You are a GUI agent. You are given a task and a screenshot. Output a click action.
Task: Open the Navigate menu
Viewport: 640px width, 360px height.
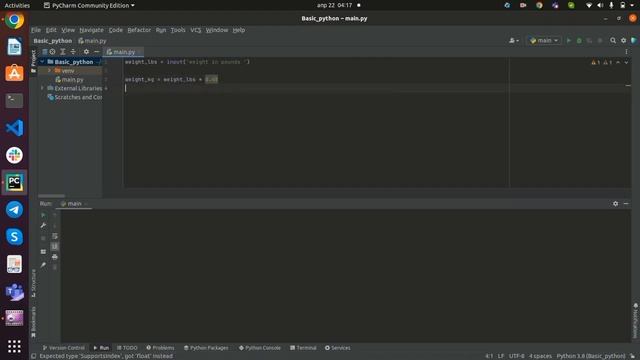[x=91, y=30]
